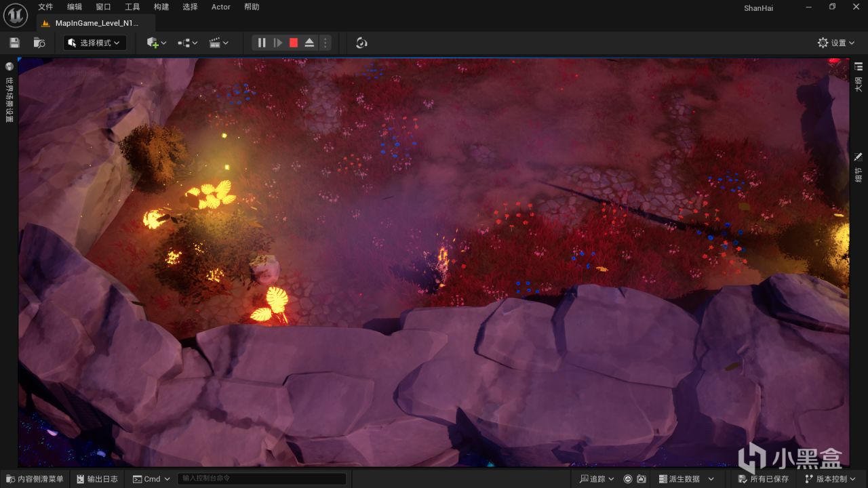Screen dimensions: 868x488
Task: Open the 内容侧滑菜单 content drawer
Action: [35, 479]
